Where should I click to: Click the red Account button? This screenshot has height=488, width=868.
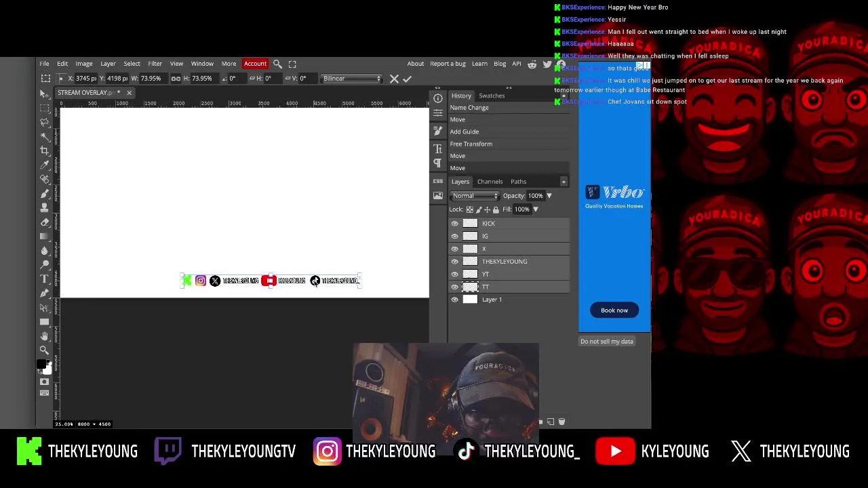coord(255,64)
